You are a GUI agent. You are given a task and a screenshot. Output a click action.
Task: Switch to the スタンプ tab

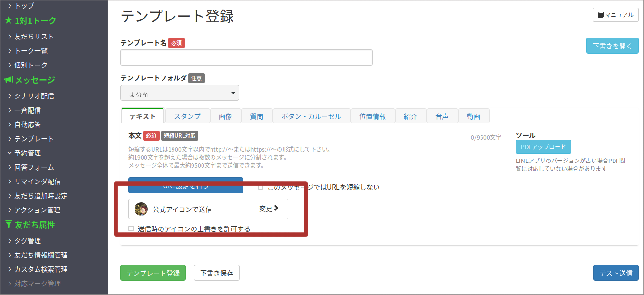[x=187, y=115]
